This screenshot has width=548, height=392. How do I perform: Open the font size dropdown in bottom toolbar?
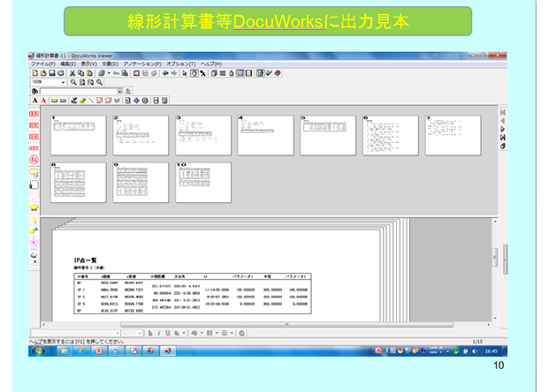pyautogui.click(x=140, y=334)
